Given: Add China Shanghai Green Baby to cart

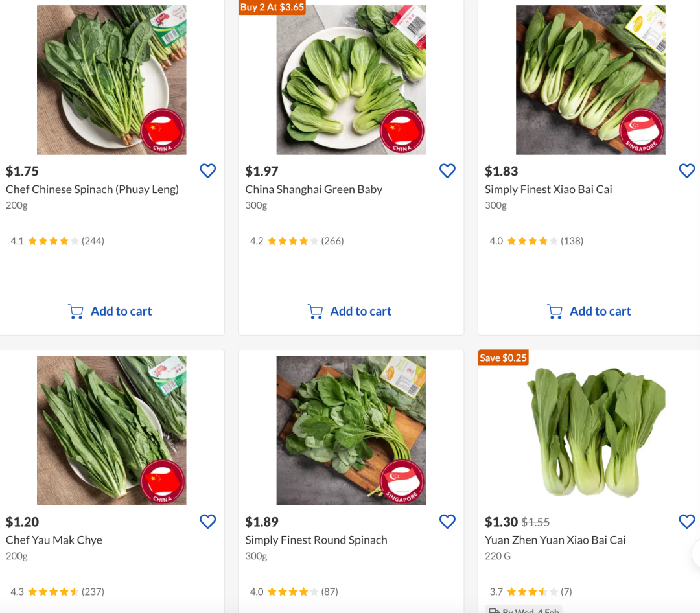Looking at the screenshot, I should (350, 312).
